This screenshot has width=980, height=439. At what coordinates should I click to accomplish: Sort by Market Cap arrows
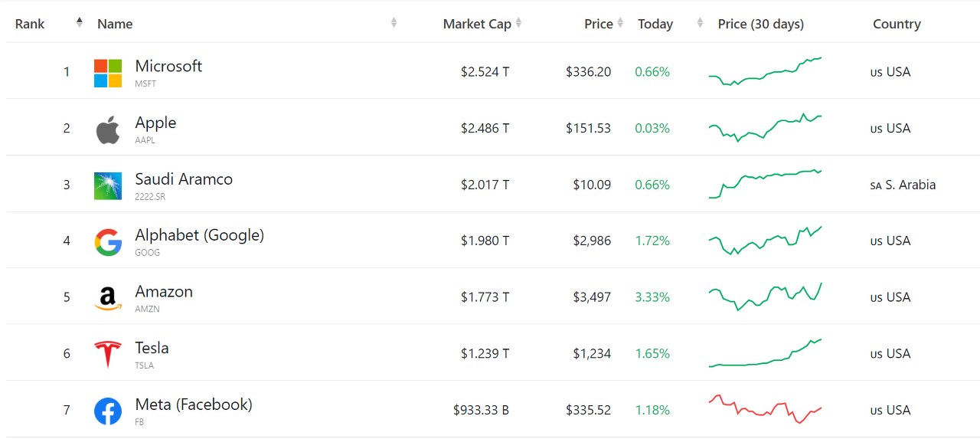(x=518, y=23)
